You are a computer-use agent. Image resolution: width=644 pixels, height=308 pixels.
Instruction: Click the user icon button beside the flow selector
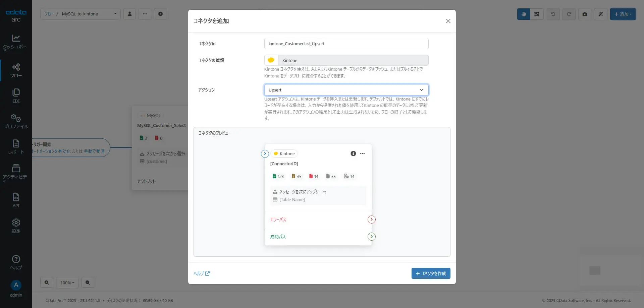(129, 14)
